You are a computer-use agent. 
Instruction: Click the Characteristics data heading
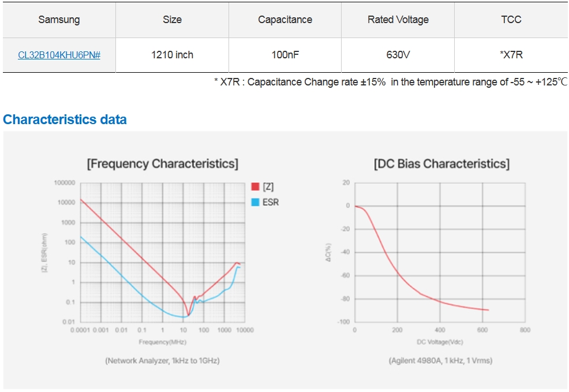65,120
